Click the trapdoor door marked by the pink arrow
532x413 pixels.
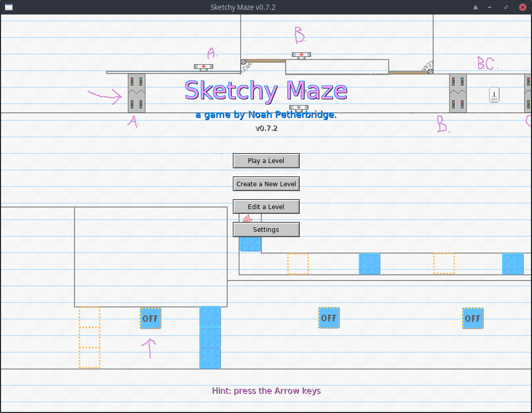137,93
